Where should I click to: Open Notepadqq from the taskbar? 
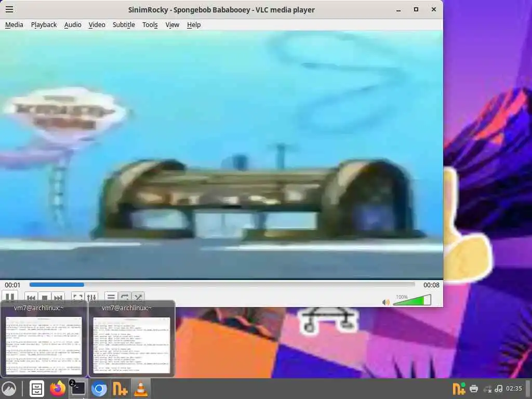click(x=120, y=389)
